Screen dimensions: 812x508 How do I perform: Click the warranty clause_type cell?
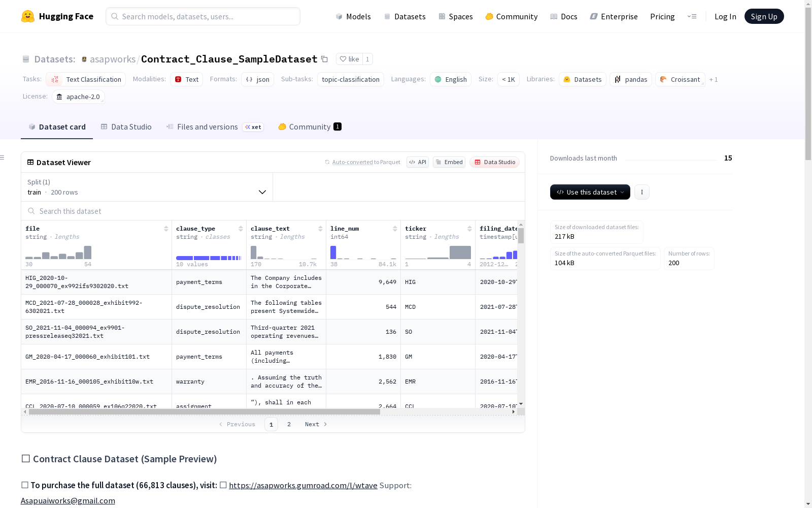coord(209,382)
